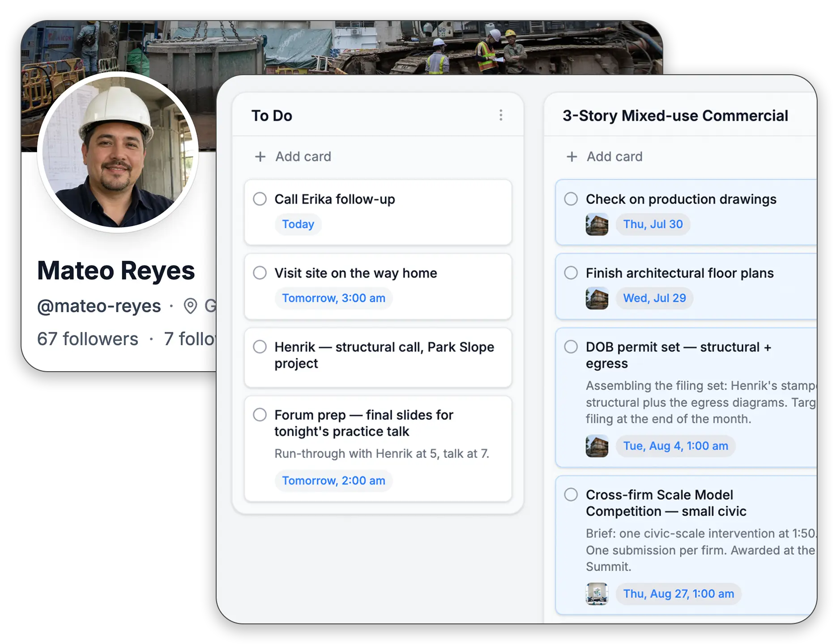Mark Check on production drawings as done

coord(571,199)
